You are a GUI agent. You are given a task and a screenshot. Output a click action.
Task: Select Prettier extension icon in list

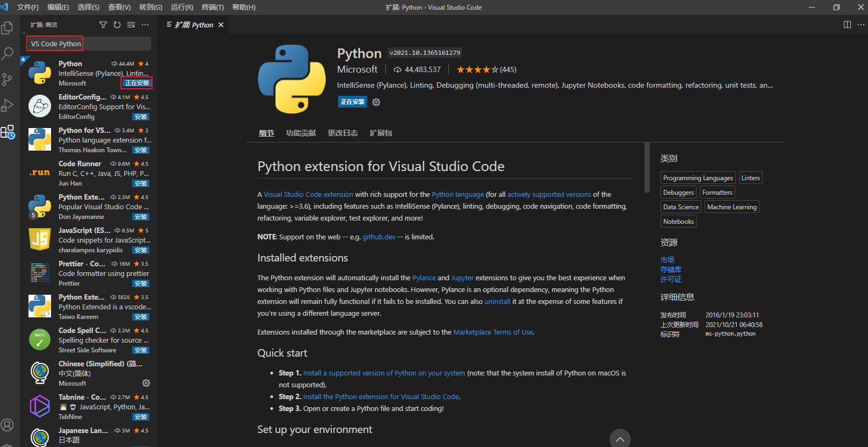click(x=40, y=273)
